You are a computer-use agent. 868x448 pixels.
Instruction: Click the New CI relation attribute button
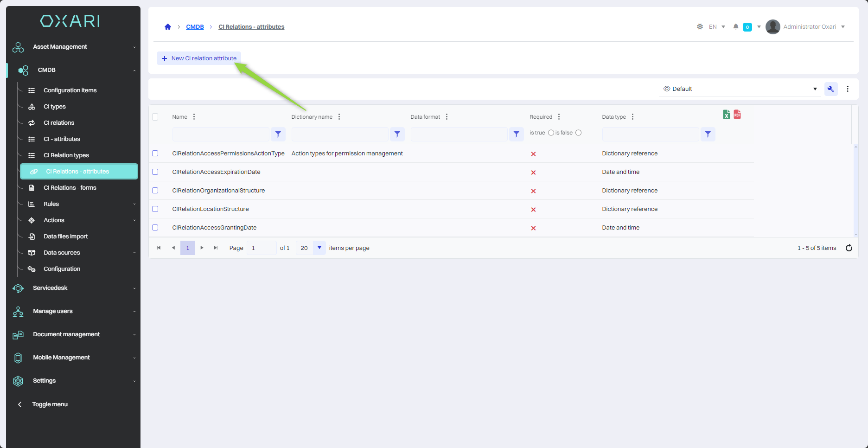point(199,58)
